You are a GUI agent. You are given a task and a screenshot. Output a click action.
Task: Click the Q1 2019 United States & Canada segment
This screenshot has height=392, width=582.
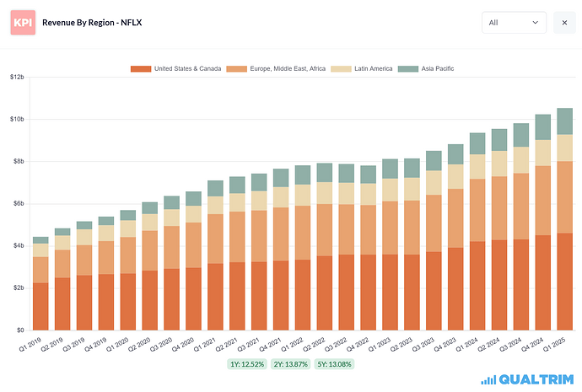[x=40, y=306]
